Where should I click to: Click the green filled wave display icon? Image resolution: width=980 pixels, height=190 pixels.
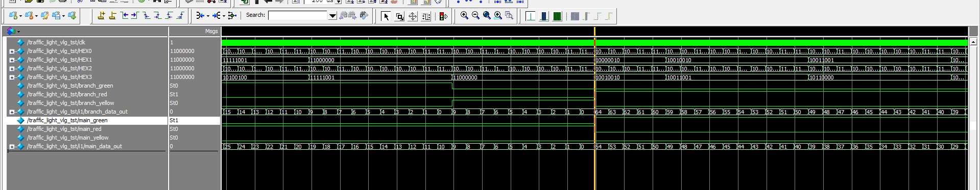557,16
